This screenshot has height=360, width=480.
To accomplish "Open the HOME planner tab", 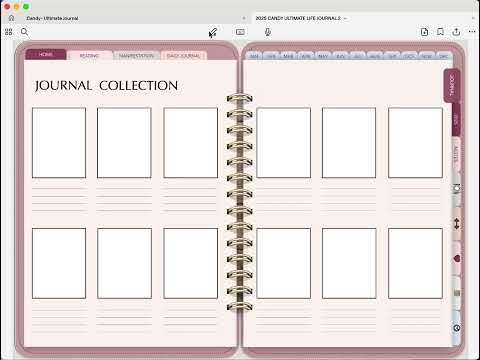I will (46, 54).
